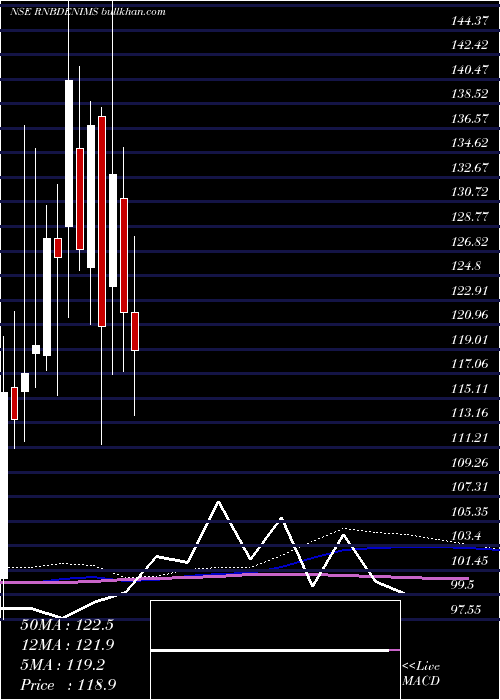The image size is (500, 700).
Task: Click the MACD histogram box
Action: click(x=275, y=650)
